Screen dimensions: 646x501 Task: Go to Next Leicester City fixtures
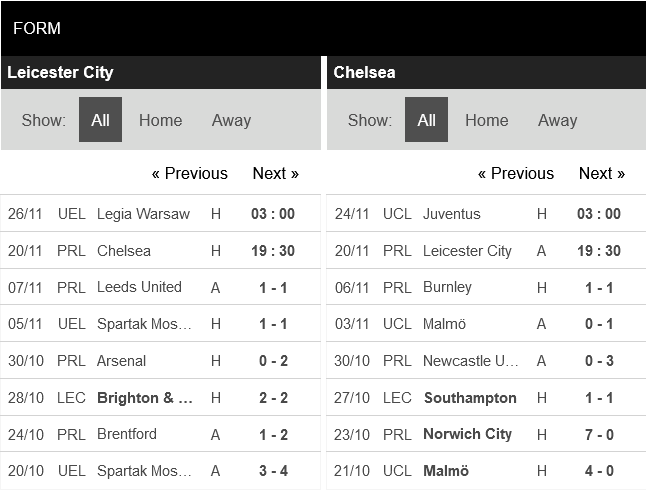(275, 173)
